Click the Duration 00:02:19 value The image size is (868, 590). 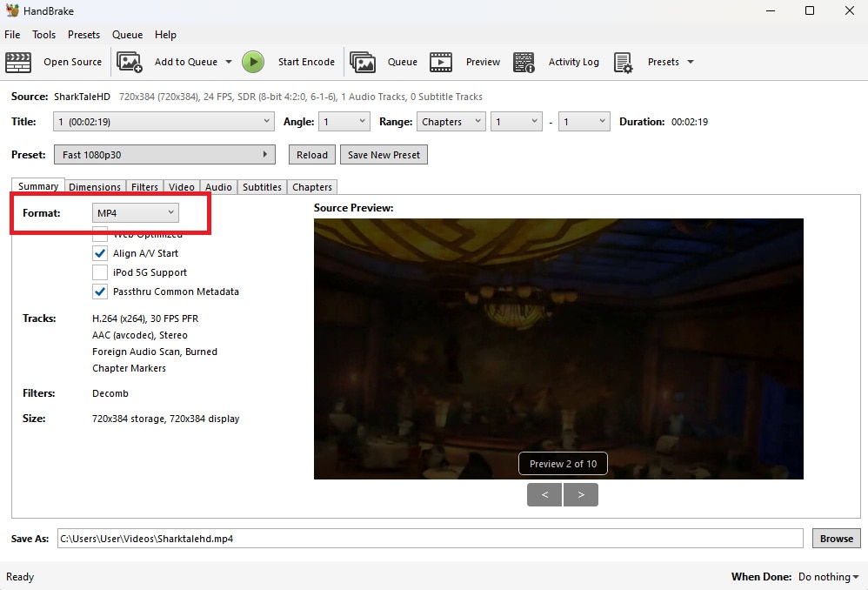(690, 122)
